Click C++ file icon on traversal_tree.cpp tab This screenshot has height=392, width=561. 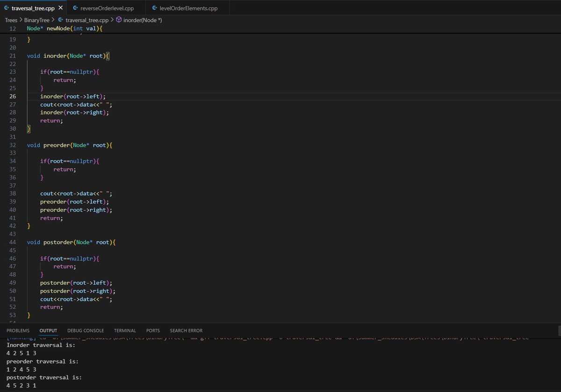coord(7,8)
